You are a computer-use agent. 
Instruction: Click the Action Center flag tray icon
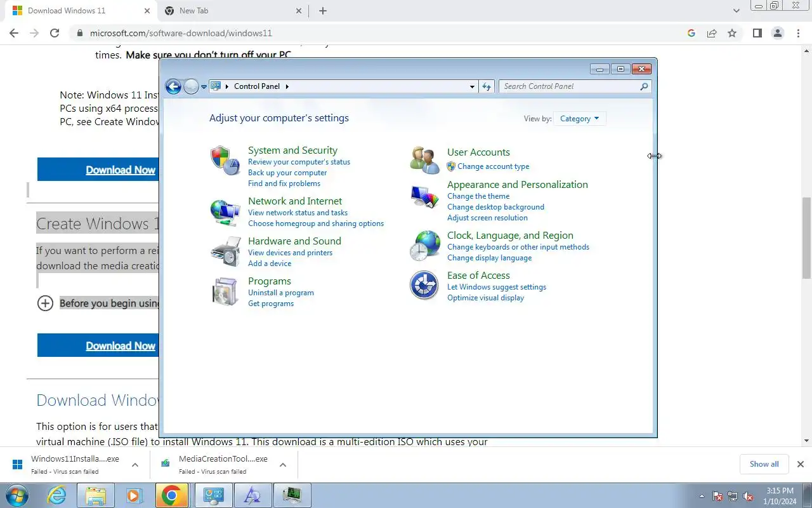(x=717, y=497)
